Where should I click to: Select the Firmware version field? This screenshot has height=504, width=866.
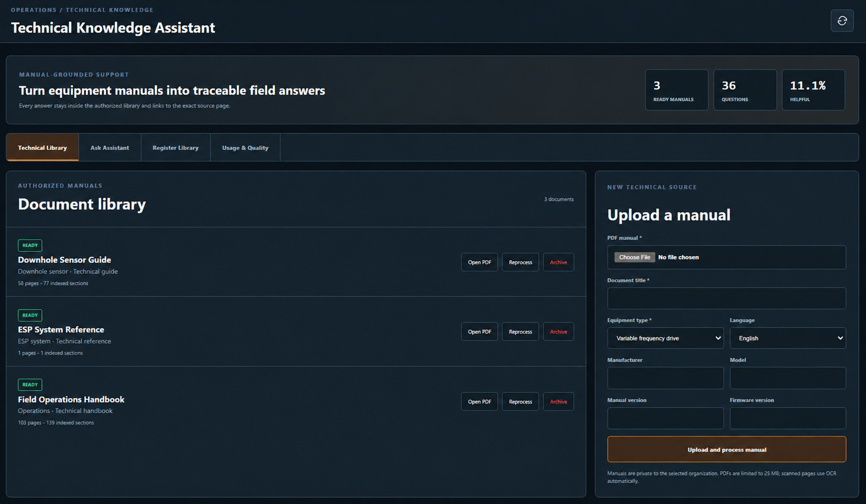[x=788, y=418]
